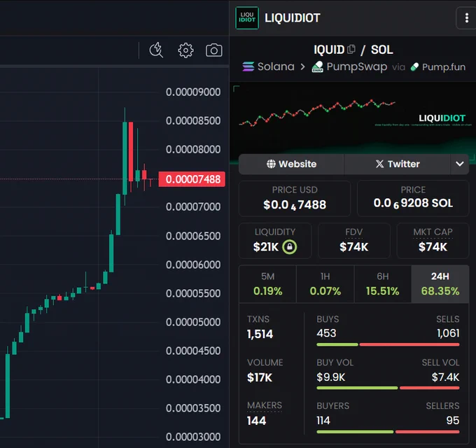Click the Solana chain icon
This screenshot has width=476, height=448.
pos(248,66)
